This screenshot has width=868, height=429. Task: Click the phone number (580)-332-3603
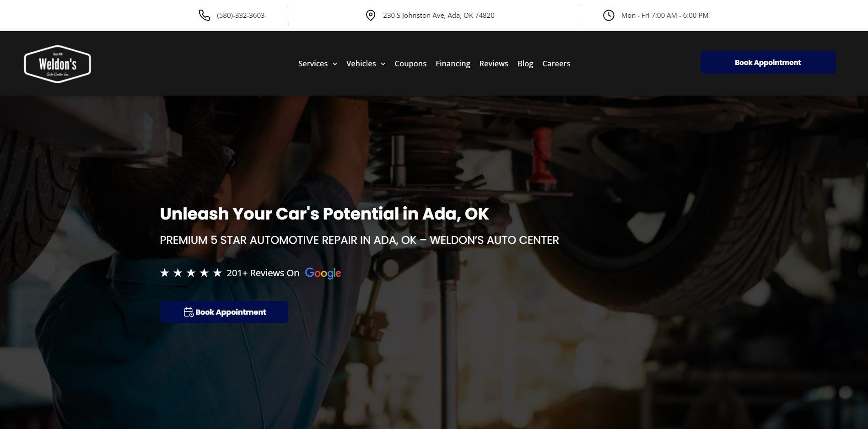pyautogui.click(x=240, y=15)
